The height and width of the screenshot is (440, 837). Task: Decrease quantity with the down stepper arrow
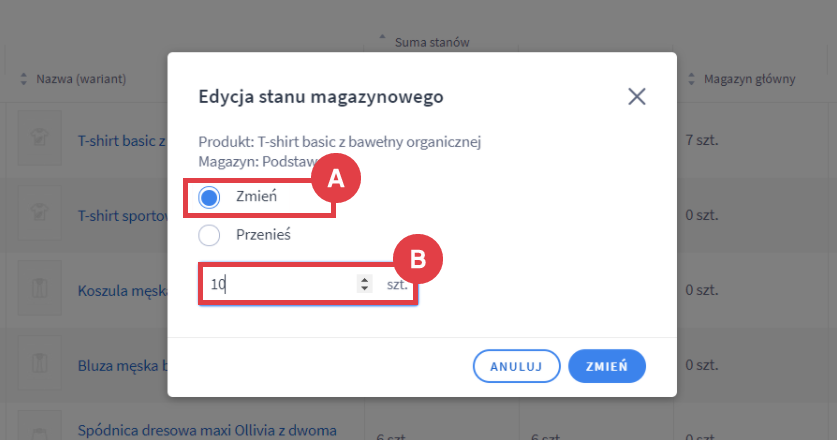pos(364,290)
